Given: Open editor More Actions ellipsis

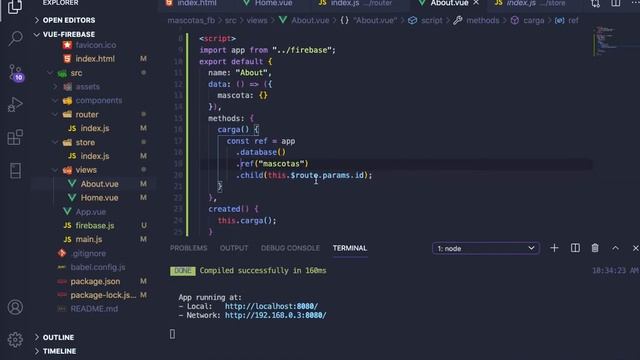Looking at the screenshot, I should point(635,3).
